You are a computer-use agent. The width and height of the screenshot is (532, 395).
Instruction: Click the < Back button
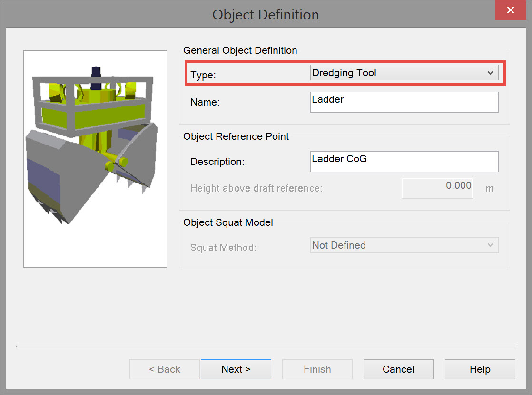click(x=165, y=369)
